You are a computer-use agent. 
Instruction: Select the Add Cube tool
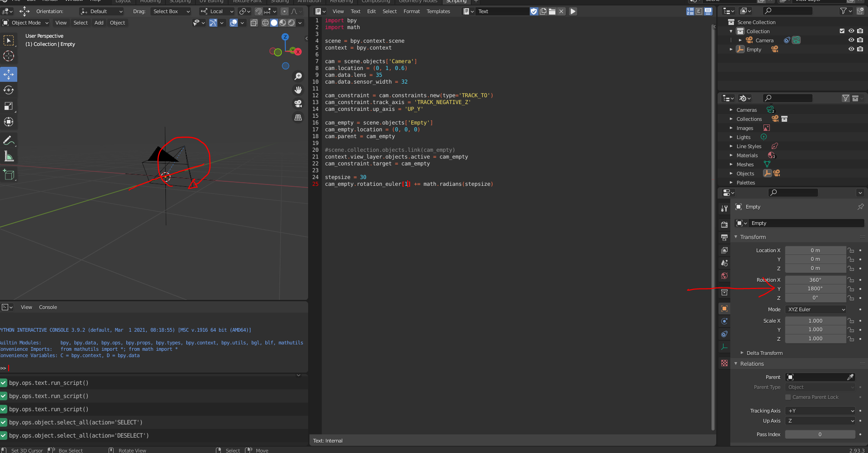point(9,174)
